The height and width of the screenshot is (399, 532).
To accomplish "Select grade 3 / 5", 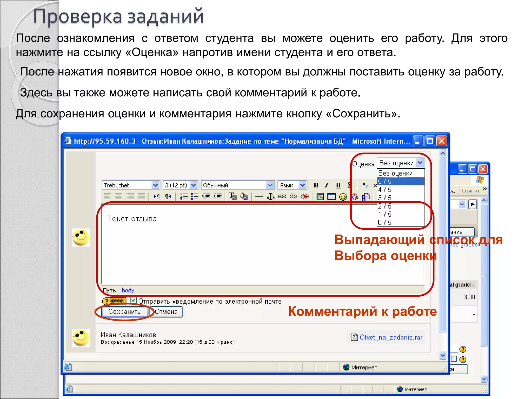I will (x=401, y=198).
